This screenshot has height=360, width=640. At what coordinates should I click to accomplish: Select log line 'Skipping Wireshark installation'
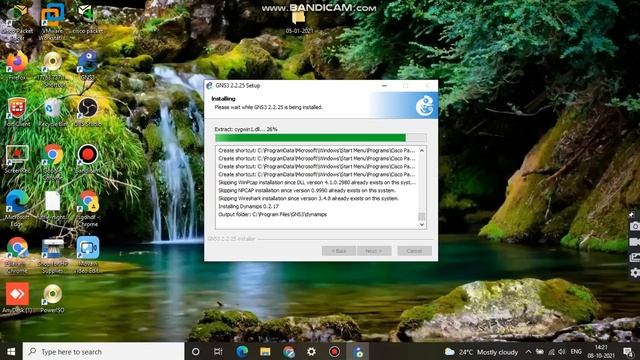(x=308, y=198)
